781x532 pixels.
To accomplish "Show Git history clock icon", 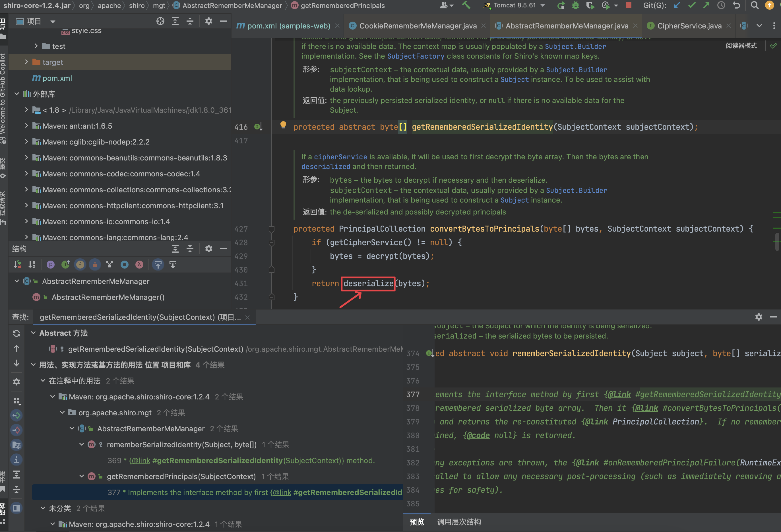I will point(721,5).
